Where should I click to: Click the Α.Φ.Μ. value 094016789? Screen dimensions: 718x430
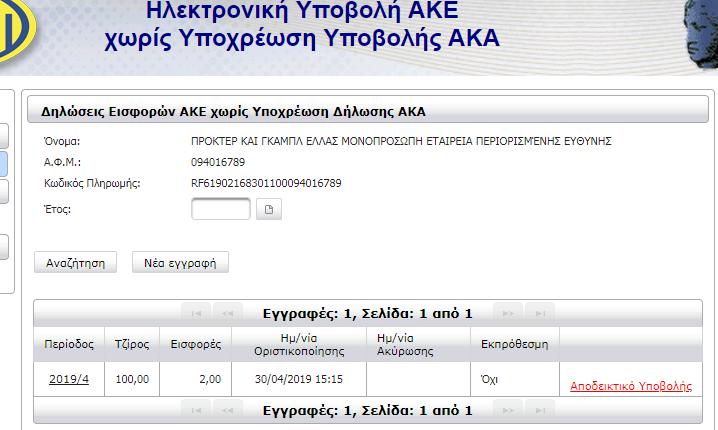click(x=218, y=162)
